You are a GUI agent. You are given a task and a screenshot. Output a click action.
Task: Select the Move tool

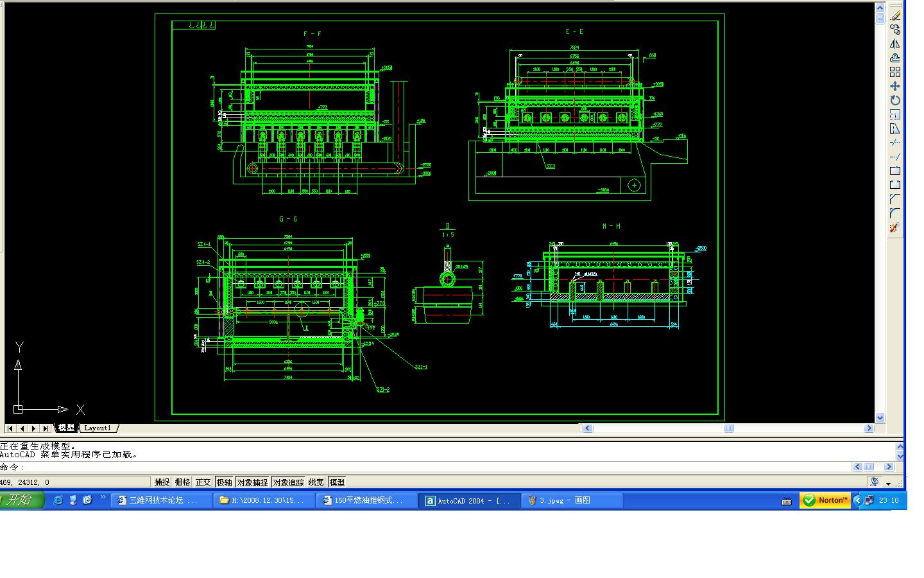(x=895, y=86)
